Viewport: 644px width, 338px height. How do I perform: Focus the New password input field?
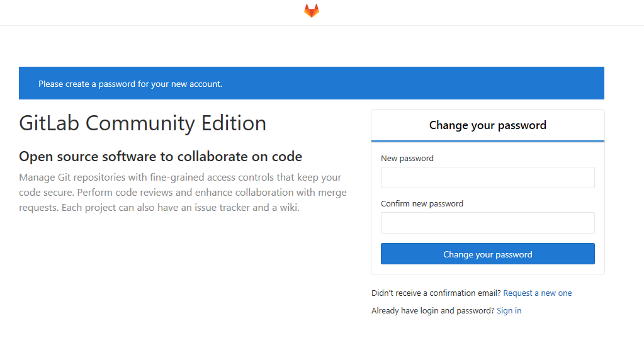pyautogui.click(x=487, y=177)
